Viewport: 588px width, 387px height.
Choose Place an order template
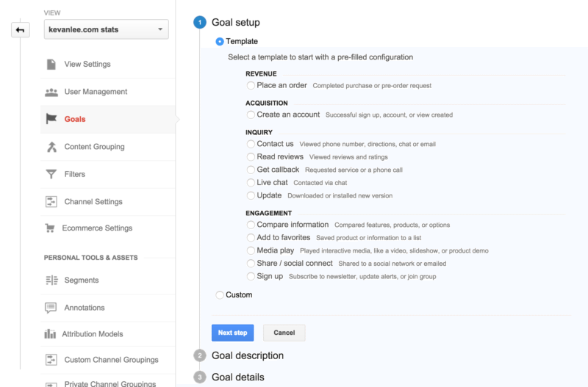[x=251, y=85]
